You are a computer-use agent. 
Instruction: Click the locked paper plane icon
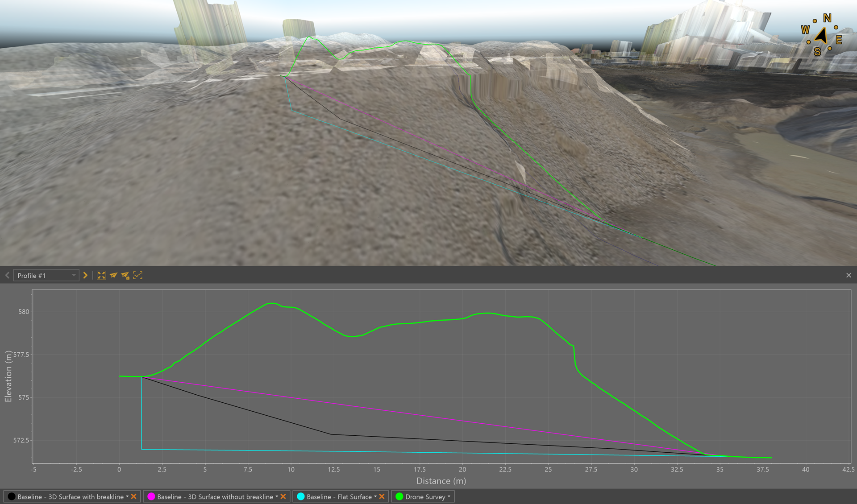(125, 276)
